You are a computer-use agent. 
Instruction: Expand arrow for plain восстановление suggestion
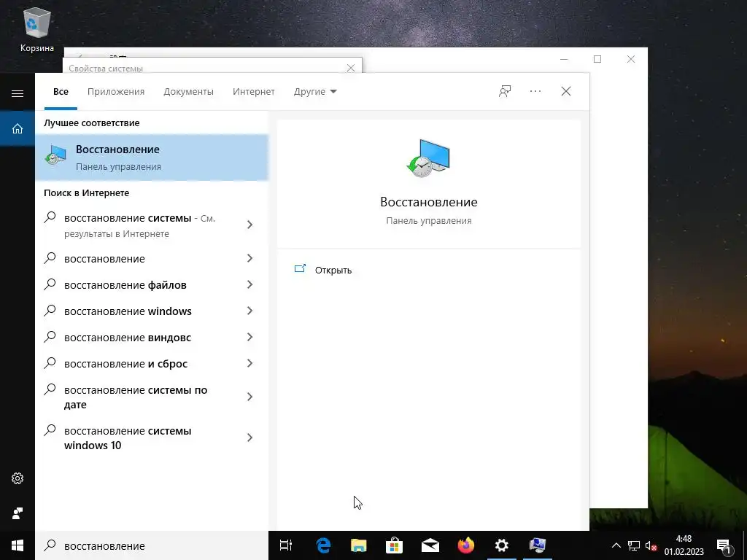pyautogui.click(x=249, y=258)
